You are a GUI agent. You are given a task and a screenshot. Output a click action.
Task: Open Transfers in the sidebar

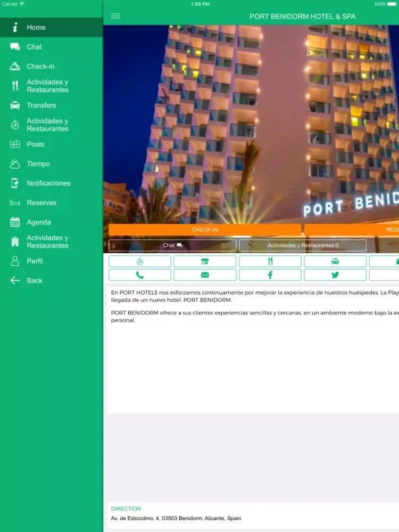click(x=52, y=105)
